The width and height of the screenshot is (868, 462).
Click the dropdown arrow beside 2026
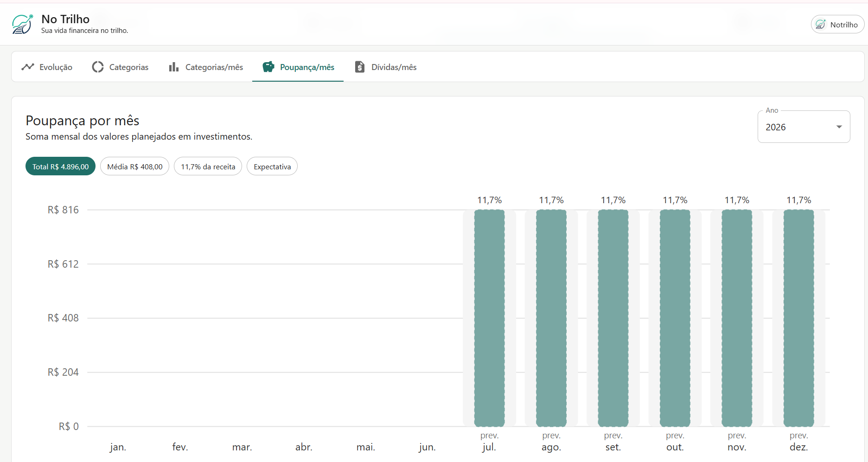coord(839,127)
